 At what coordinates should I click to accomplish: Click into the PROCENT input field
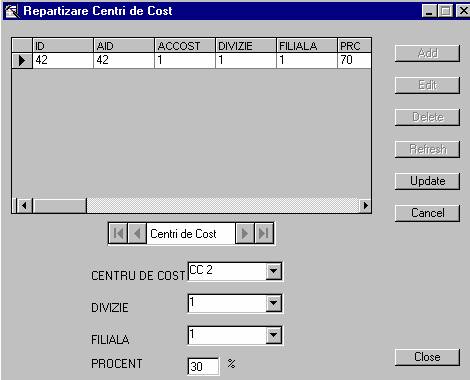pyautogui.click(x=203, y=366)
